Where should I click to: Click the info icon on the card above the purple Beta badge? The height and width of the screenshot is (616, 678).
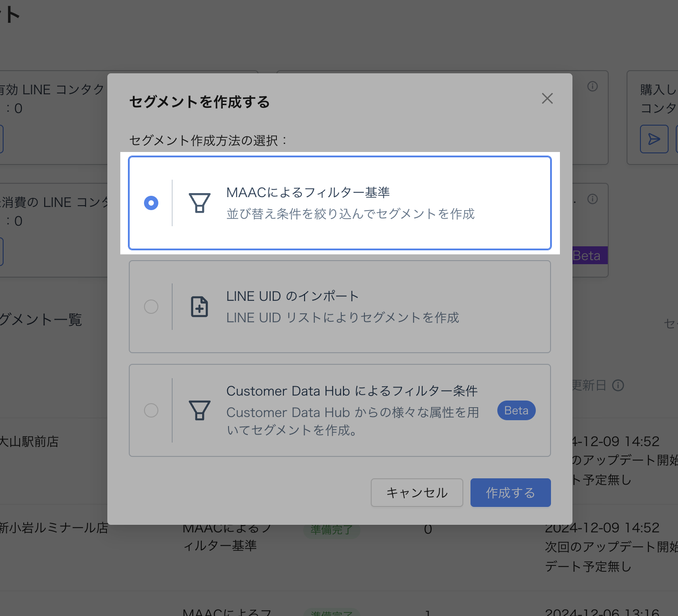pyautogui.click(x=593, y=199)
